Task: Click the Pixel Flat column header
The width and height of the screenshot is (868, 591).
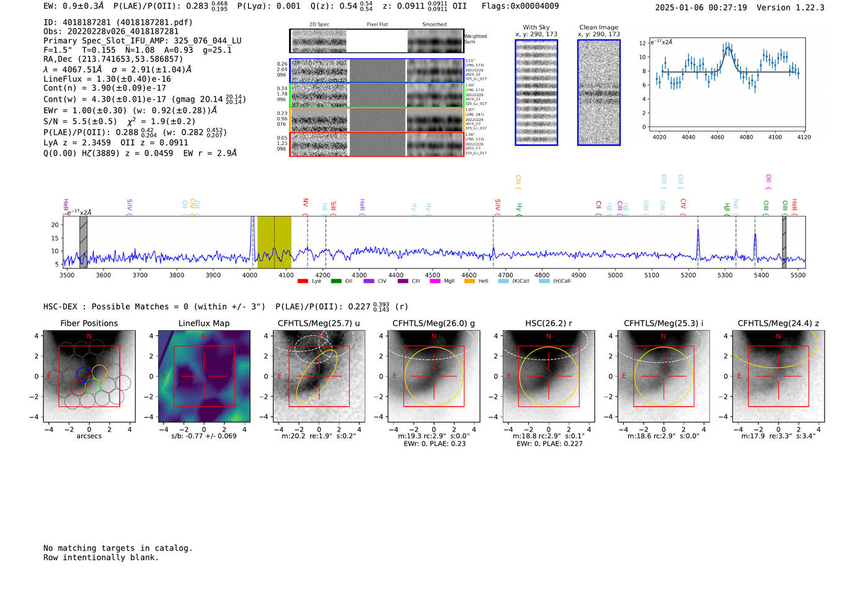Action: pyautogui.click(x=377, y=25)
